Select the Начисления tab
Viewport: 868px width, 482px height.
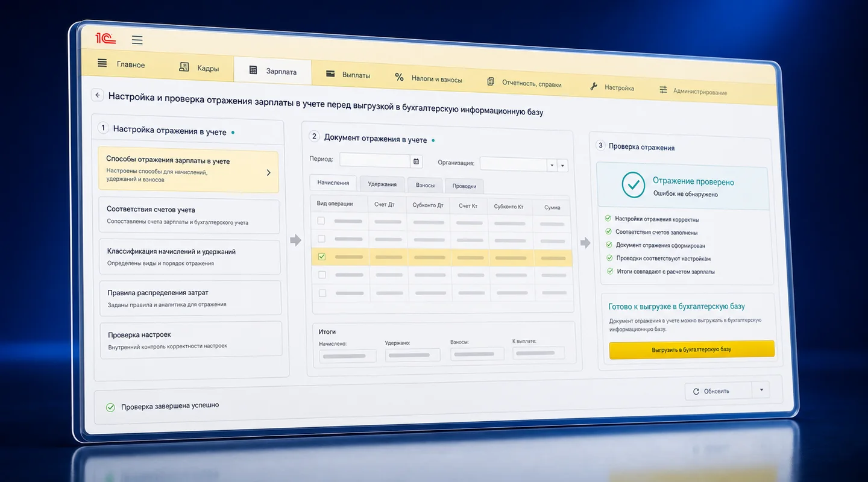coord(333,183)
